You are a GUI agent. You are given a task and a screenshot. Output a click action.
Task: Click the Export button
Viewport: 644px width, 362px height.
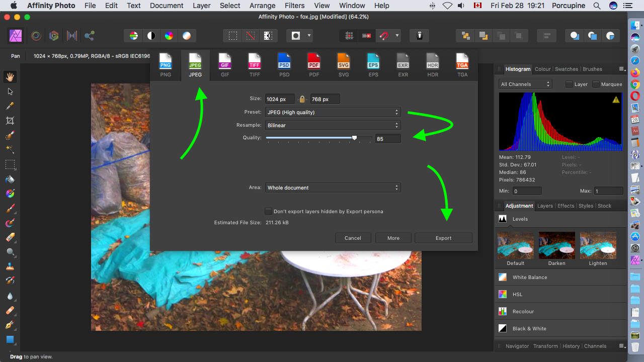pyautogui.click(x=443, y=238)
